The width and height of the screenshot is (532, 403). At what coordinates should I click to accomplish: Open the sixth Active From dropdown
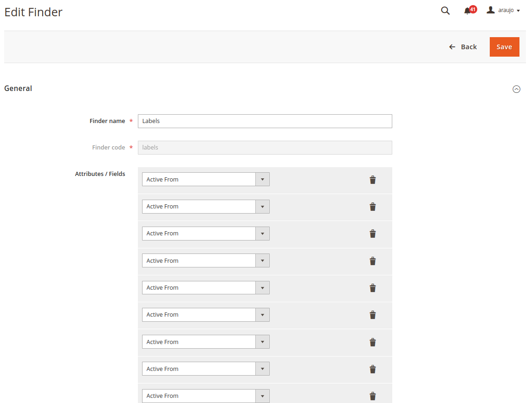pyautogui.click(x=206, y=314)
